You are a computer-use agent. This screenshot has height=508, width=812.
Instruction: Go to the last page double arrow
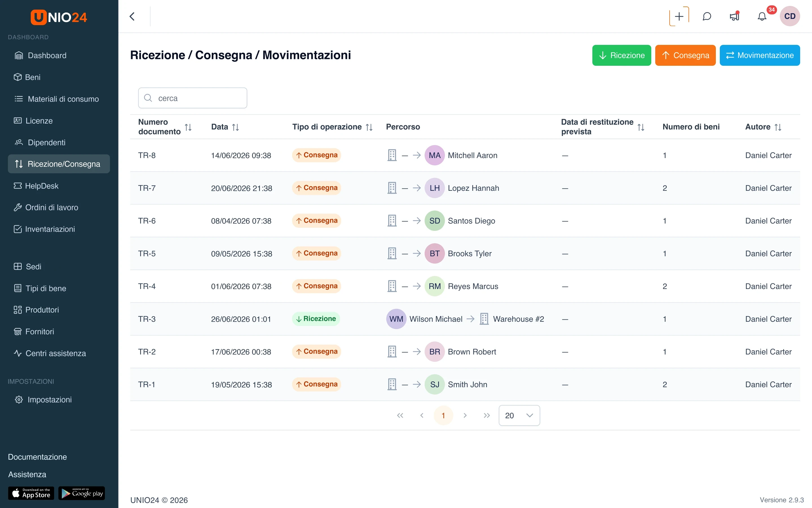(487, 416)
